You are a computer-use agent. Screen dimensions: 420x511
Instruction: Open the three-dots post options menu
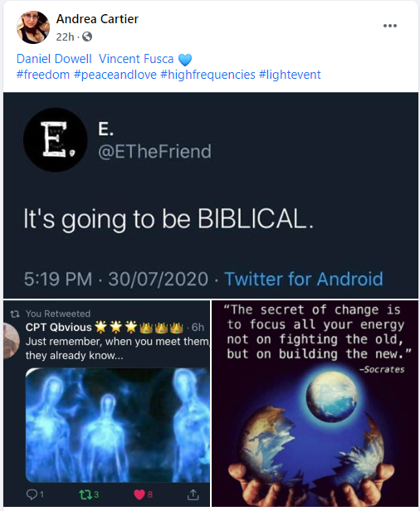pos(389,26)
